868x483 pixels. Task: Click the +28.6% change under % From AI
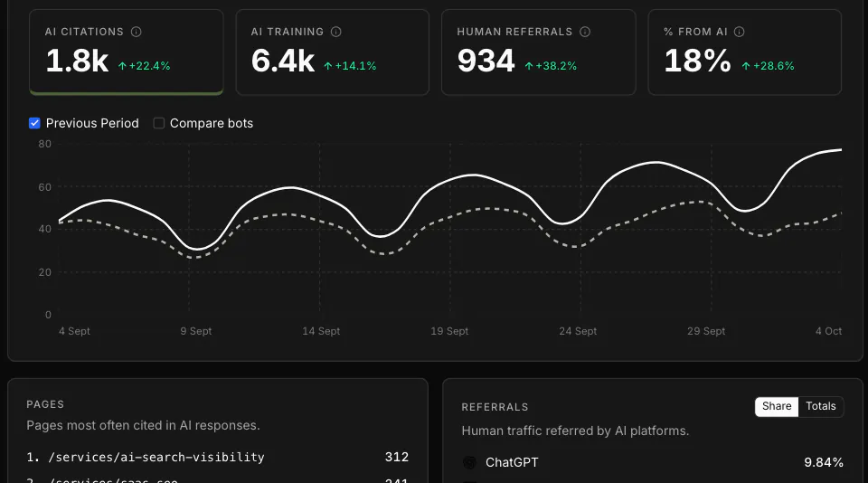pyautogui.click(x=768, y=66)
